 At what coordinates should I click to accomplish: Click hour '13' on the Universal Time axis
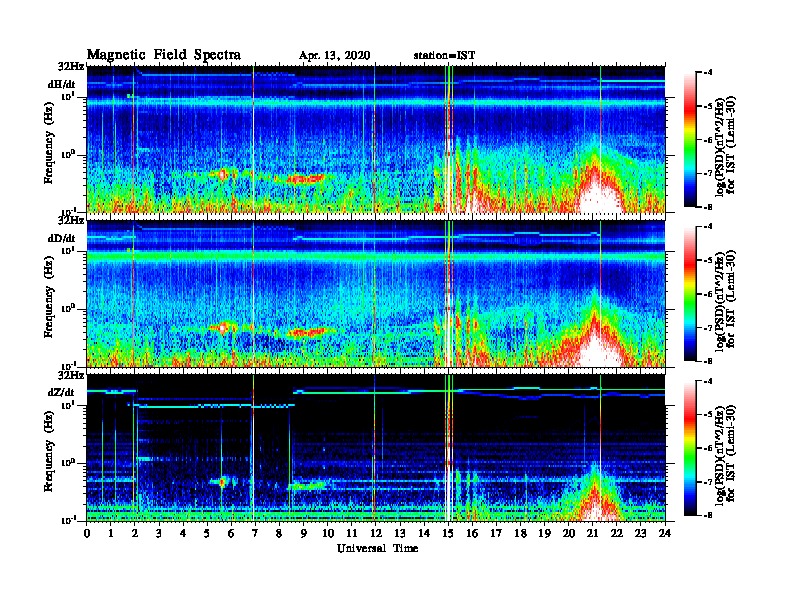(400, 533)
